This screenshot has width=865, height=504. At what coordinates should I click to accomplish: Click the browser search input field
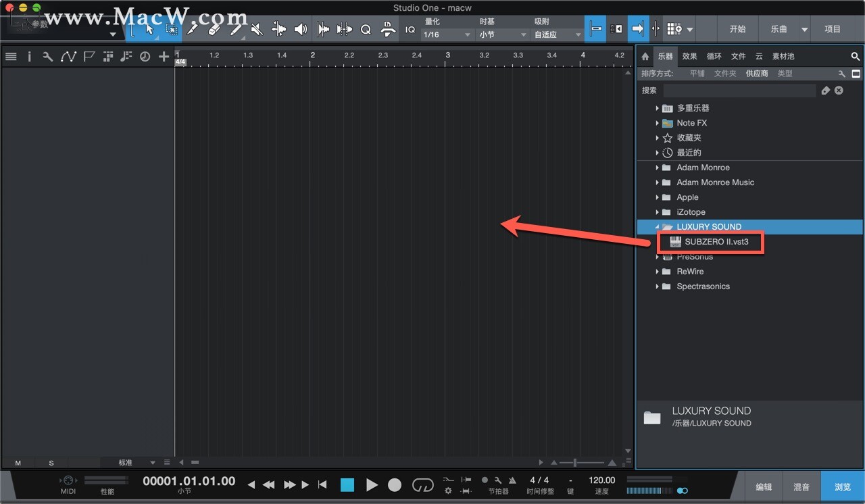[x=739, y=91]
